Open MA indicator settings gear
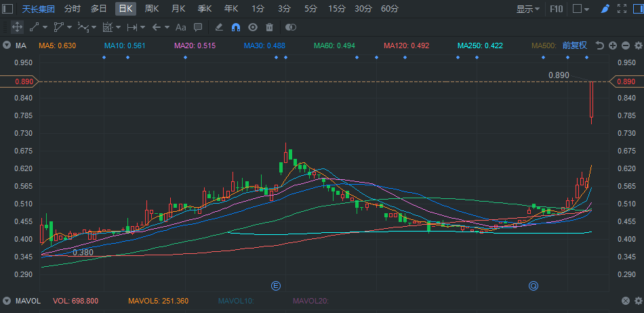 [x=637, y=45]
